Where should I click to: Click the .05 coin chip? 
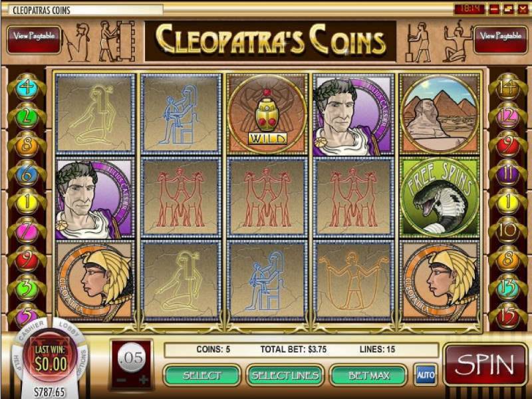click(x=132, y=358)
